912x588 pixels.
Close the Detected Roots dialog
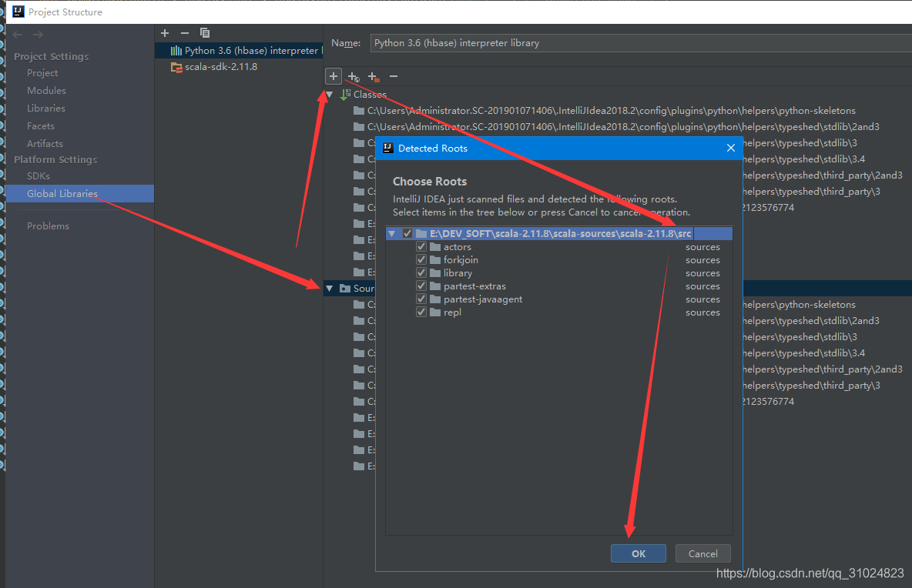coord(730,149)
